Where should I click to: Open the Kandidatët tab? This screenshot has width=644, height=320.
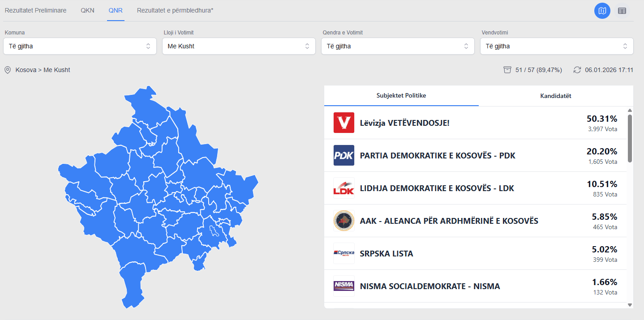556,96
